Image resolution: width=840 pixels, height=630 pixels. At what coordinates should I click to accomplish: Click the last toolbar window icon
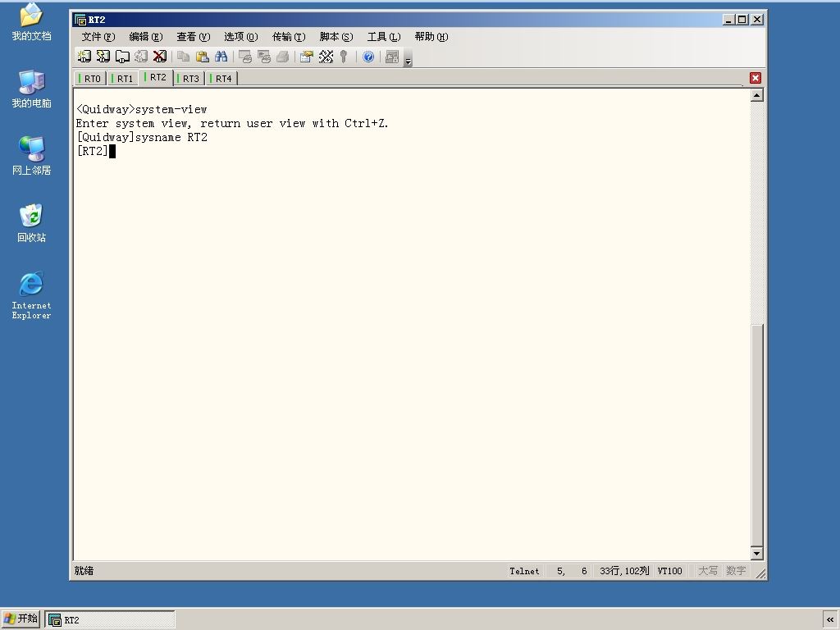pyautogui.click(x=392, y=57)
